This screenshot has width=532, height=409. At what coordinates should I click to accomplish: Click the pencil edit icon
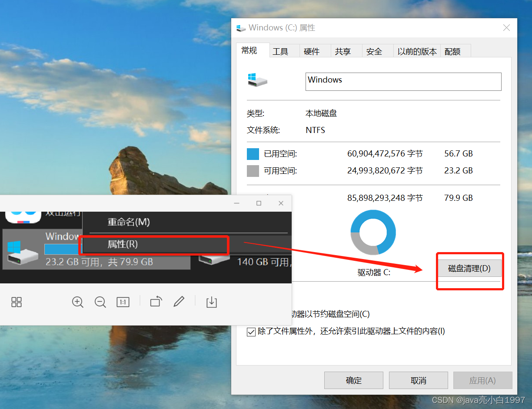(x=179, y=302)
